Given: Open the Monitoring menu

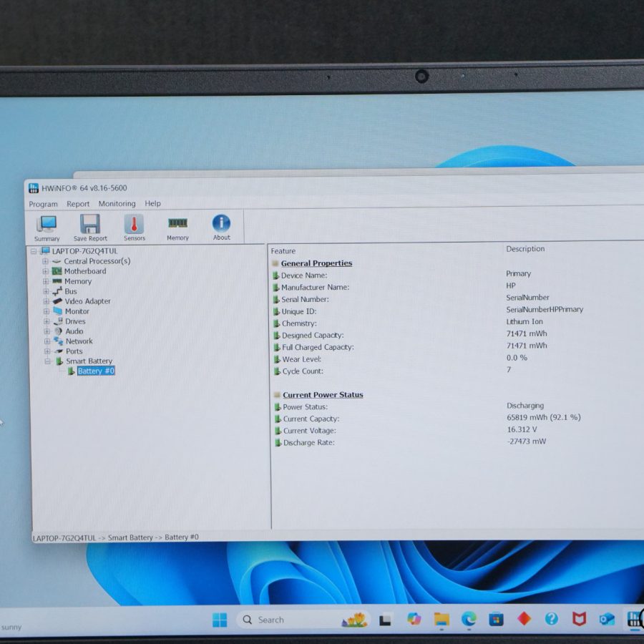Looking at the screenshot, I should click(x=117, y=203).
